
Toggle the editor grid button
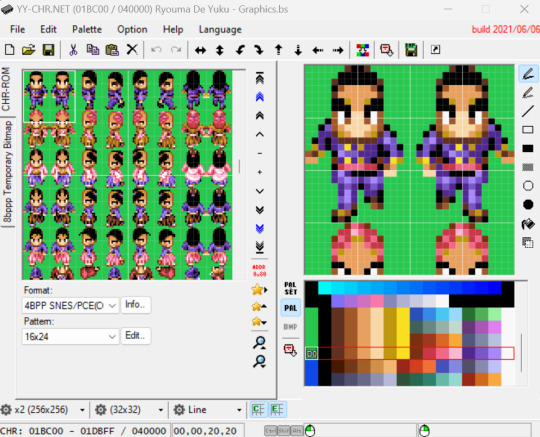(x=277, y=410)
